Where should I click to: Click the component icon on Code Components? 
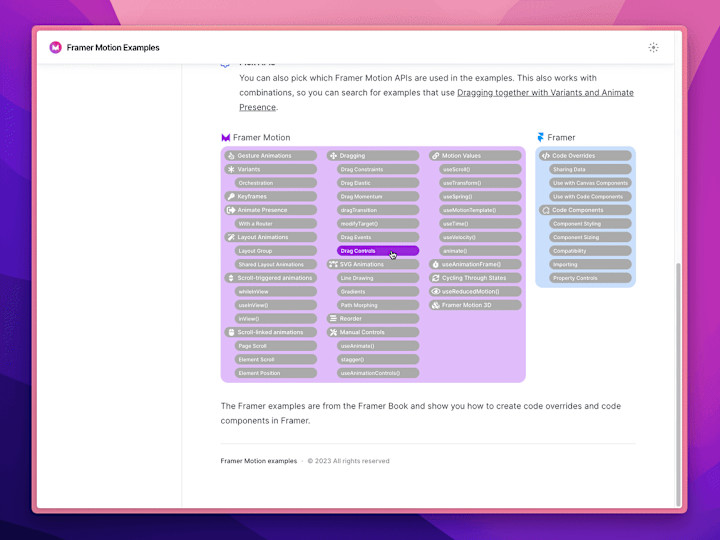[546, 210]
